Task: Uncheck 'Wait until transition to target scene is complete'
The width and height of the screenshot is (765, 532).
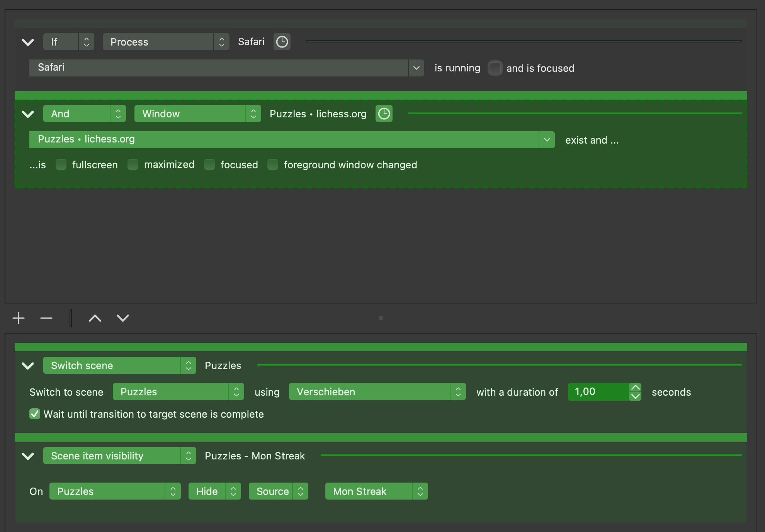Action: pos(34,414)
